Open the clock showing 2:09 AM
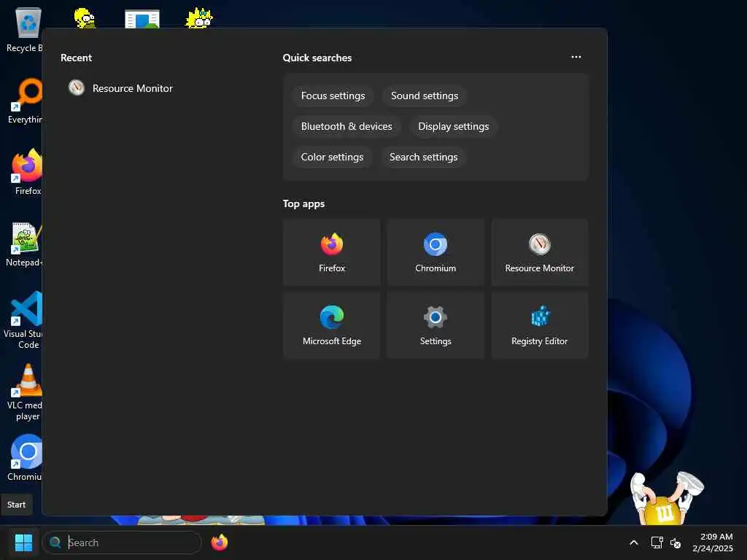Viewport: 747px width, 560px height. coord(713,542)
